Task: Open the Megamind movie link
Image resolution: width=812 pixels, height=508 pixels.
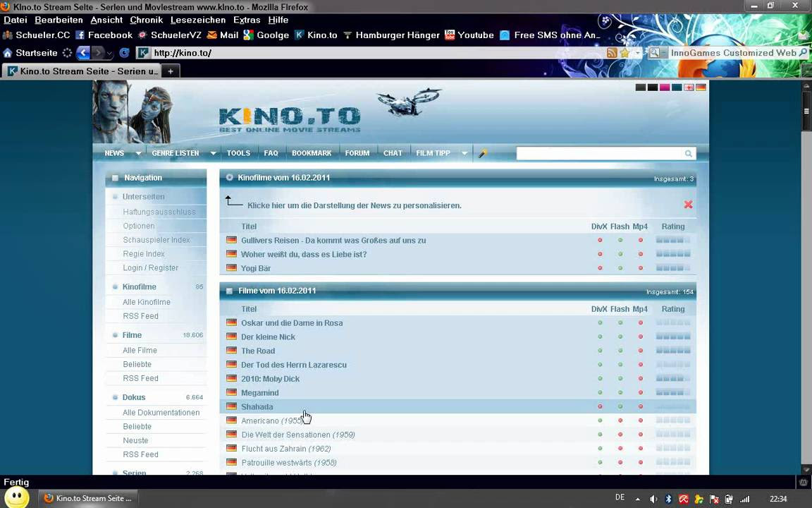Action: [x=260, y=393]
